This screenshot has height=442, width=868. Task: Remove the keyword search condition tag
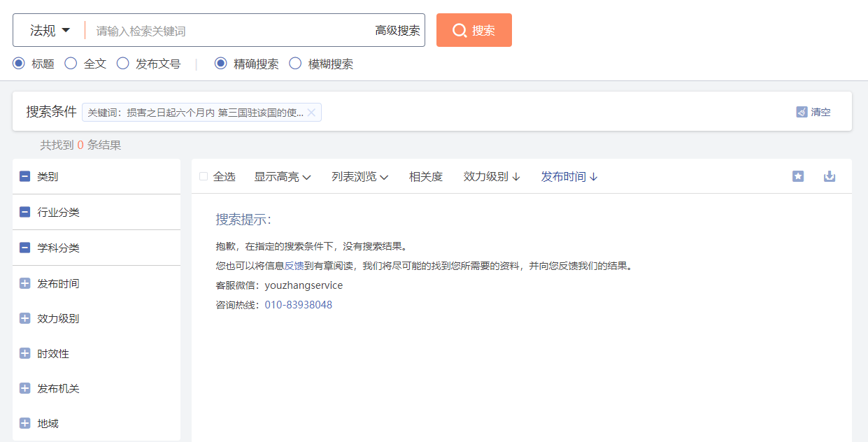pos(312,113)
